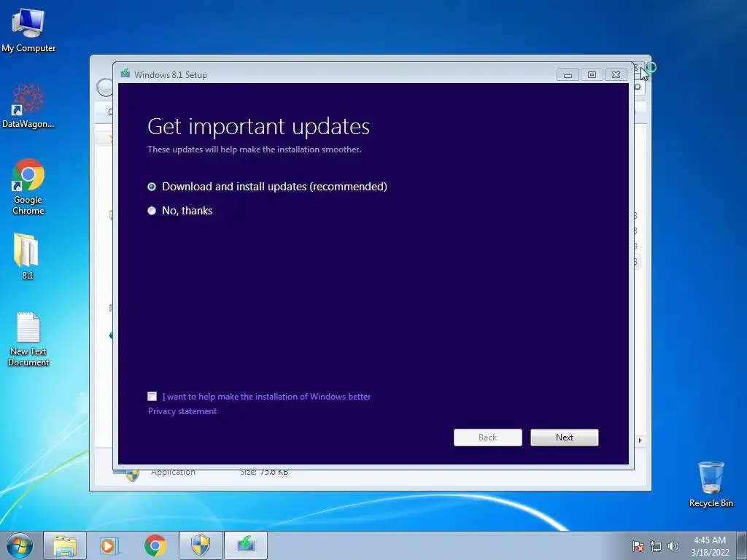Click the Back button in setup
This screenshot has height=560, width=747.
pyautogui.click(x=487, y=437)
